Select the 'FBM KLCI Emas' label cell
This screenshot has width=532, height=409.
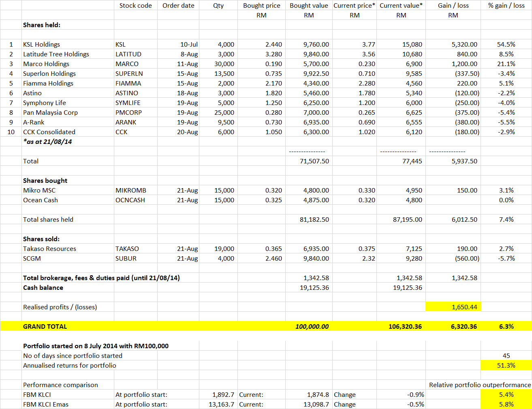tap(68, 404)
